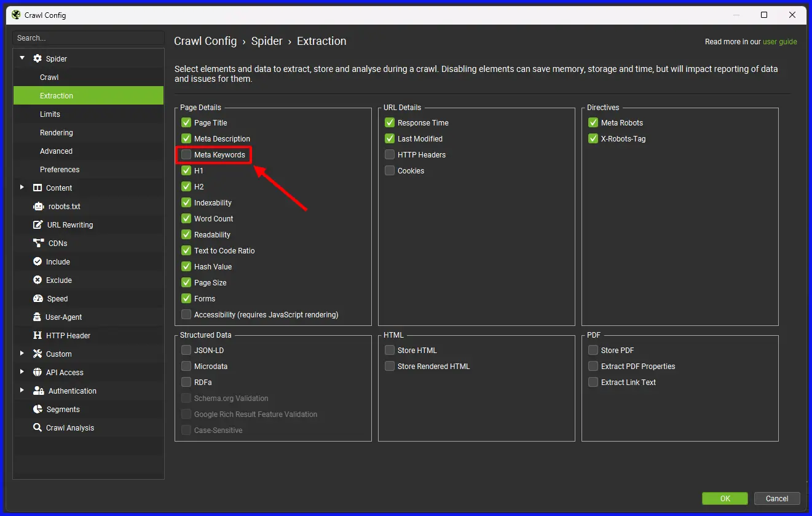Click the Segments pie chart icon
Viewport: 812px width, 516px height.
click(x=37, y=409)
